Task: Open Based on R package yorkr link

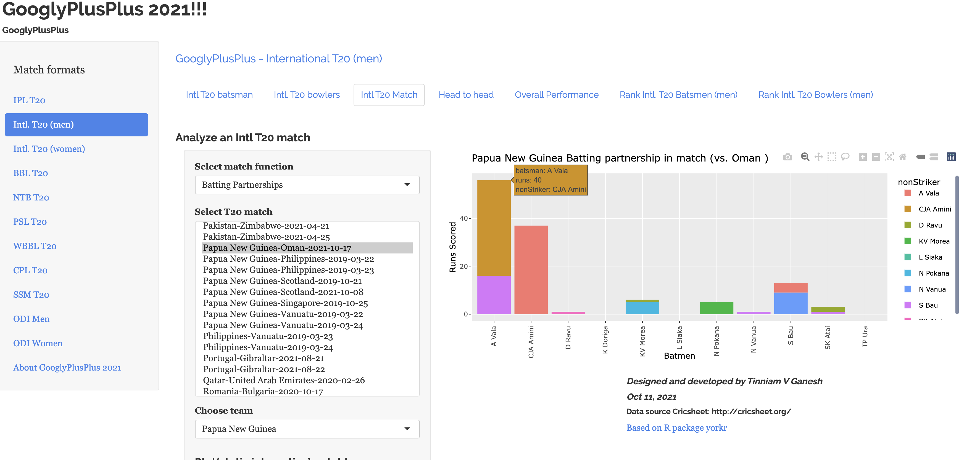Action: (676, 428)
